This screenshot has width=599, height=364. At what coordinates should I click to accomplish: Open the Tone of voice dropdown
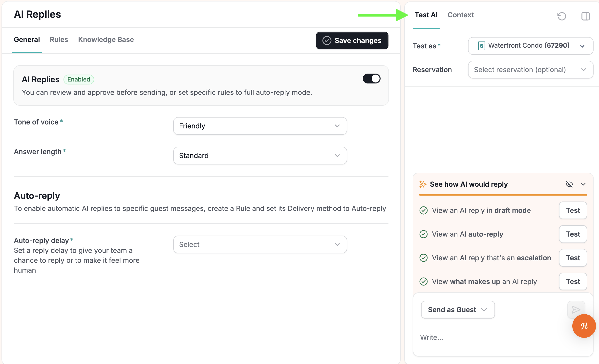pos(260,126)
